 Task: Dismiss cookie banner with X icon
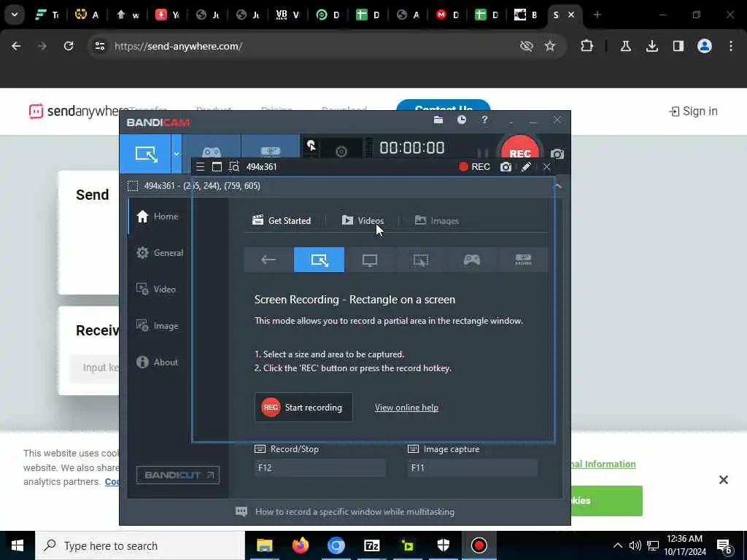coord(723,480)
